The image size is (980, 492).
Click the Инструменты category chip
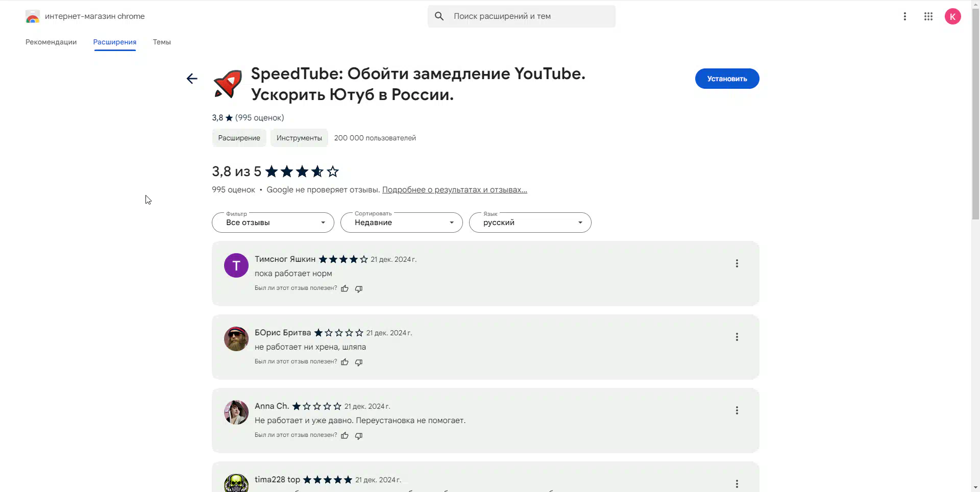299,138
